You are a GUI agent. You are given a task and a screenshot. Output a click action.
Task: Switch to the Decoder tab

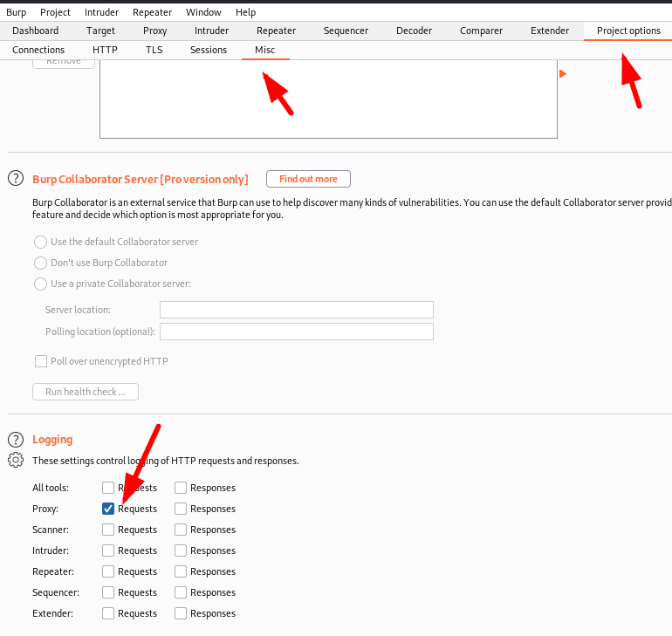click(x=414, y=31)
